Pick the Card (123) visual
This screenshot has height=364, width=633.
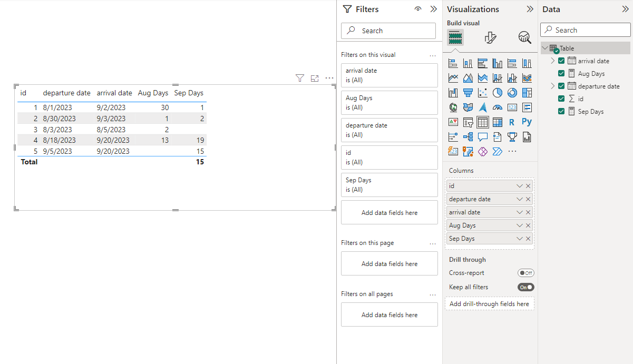512,107
